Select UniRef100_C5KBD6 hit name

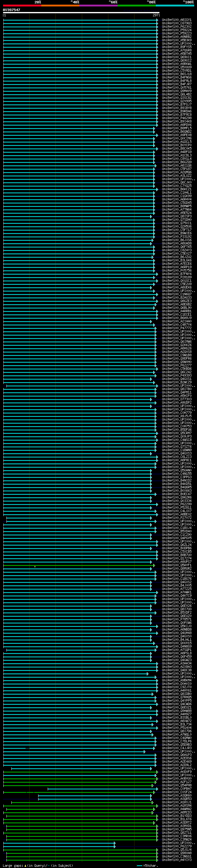(x=176, y=369)
